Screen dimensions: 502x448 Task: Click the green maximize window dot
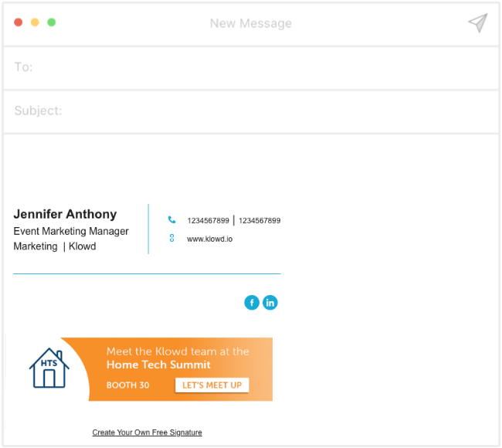pyautogui.click(x=52, y=22)
